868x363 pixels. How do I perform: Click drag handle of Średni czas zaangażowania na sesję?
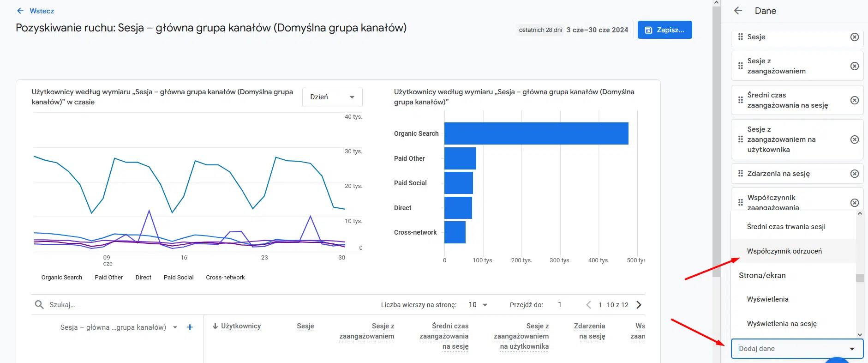coord(740,100)
